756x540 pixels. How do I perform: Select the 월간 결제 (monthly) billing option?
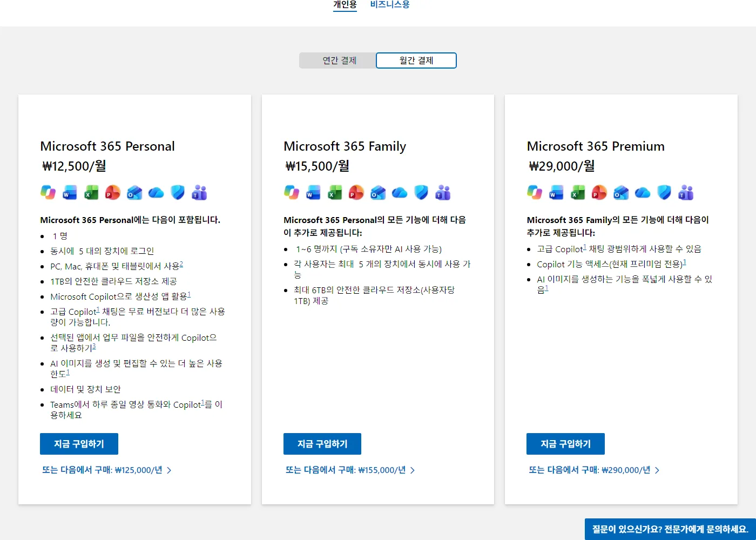[x=416, y=60]
